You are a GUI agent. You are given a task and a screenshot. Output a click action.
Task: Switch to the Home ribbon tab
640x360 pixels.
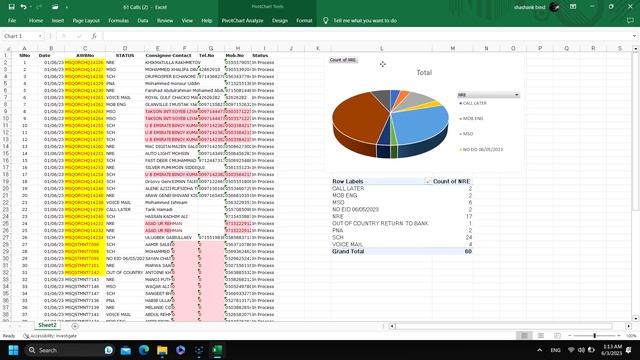click(x=36, y=20)
